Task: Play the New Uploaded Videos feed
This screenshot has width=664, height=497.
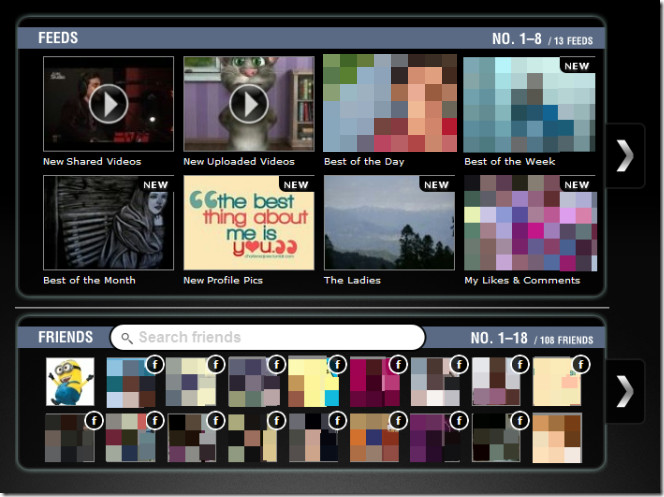Action: pos(248,103)
